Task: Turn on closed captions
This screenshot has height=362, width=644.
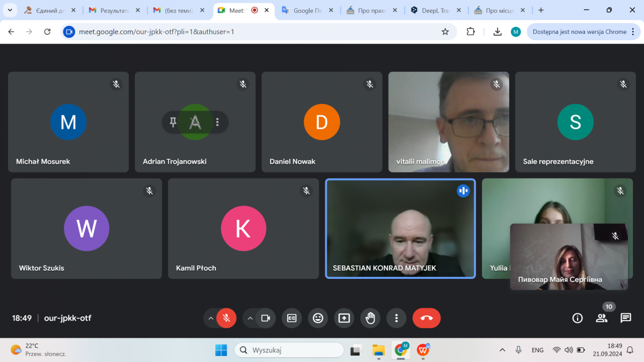Action: 292,318
